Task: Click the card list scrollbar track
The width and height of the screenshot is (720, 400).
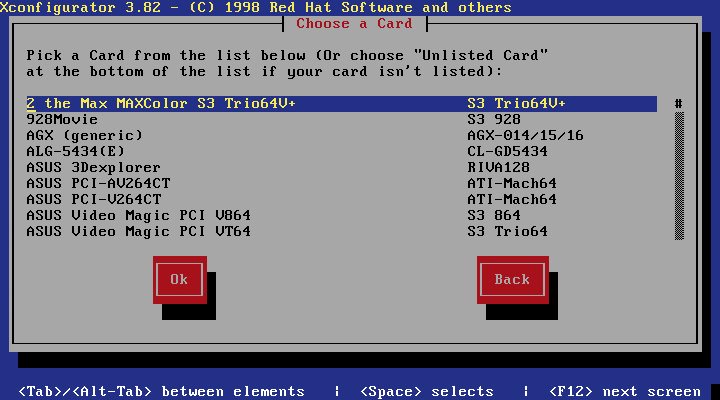Action: coord(679,176)
